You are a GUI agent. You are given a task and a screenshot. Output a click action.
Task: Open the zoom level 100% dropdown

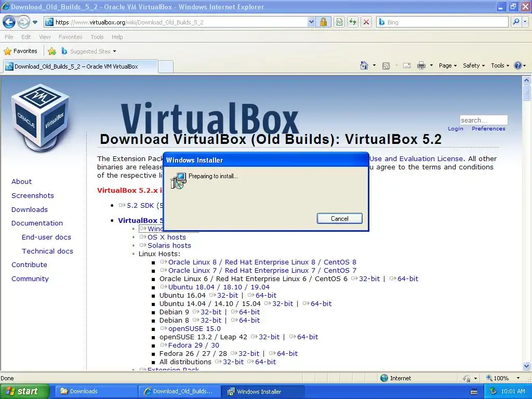point(518,378)
